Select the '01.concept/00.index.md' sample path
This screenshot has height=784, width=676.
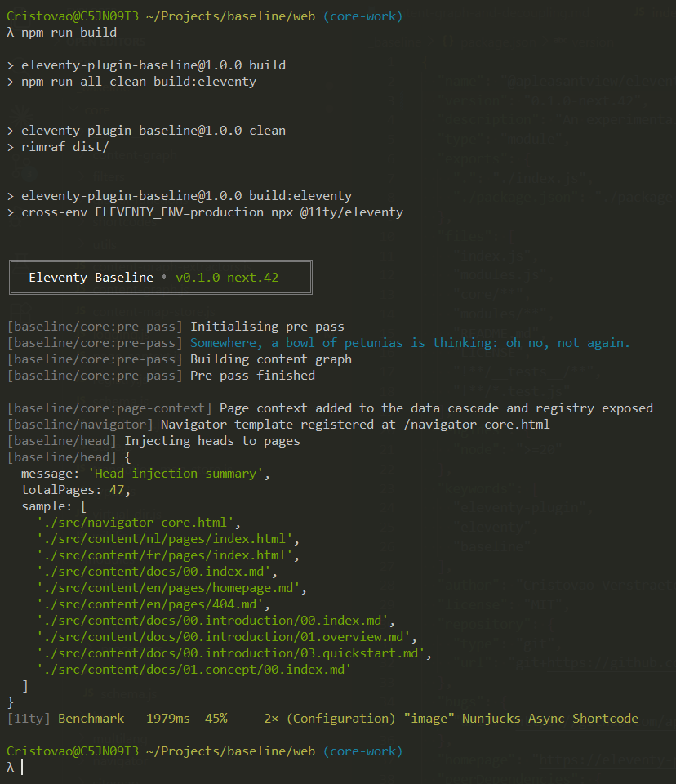[264, 670]
